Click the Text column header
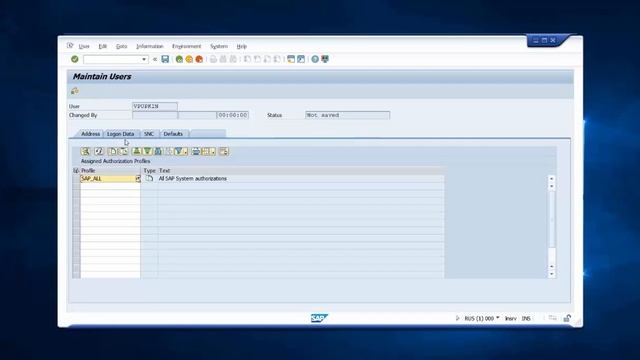Viewport: 640px width, 360px height. 301,171
